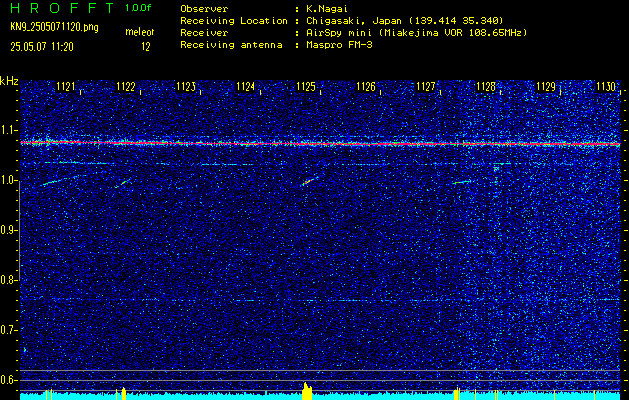Viewport: 629px width, 400px height.
Task: Click the 'Receiving antenna' field label
Action: [x=231, y=45]
